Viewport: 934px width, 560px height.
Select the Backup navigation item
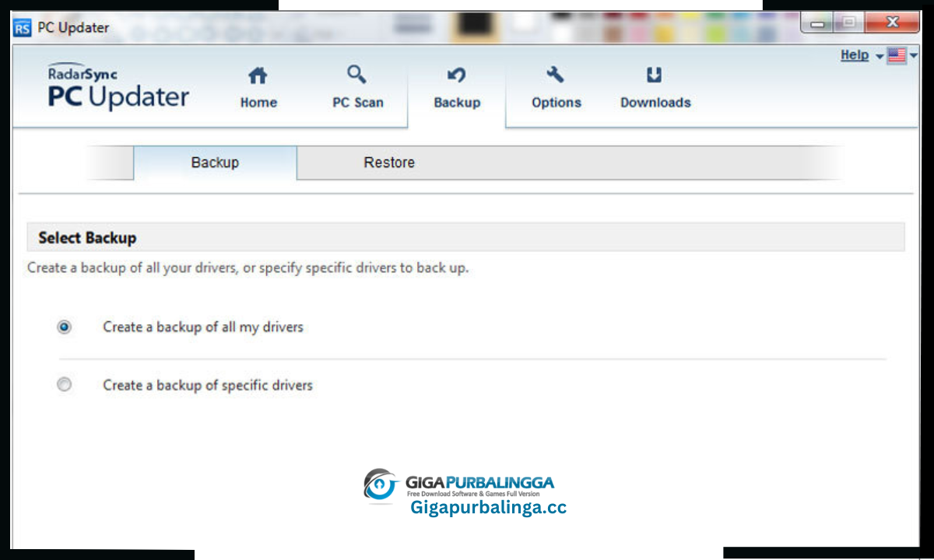coord(457,87)
